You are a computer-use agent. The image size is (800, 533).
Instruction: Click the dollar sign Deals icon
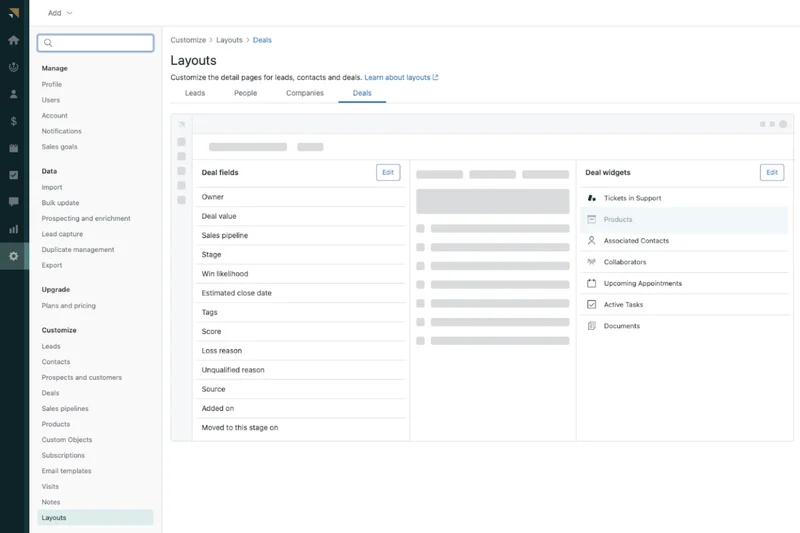[x=13, y=121]
